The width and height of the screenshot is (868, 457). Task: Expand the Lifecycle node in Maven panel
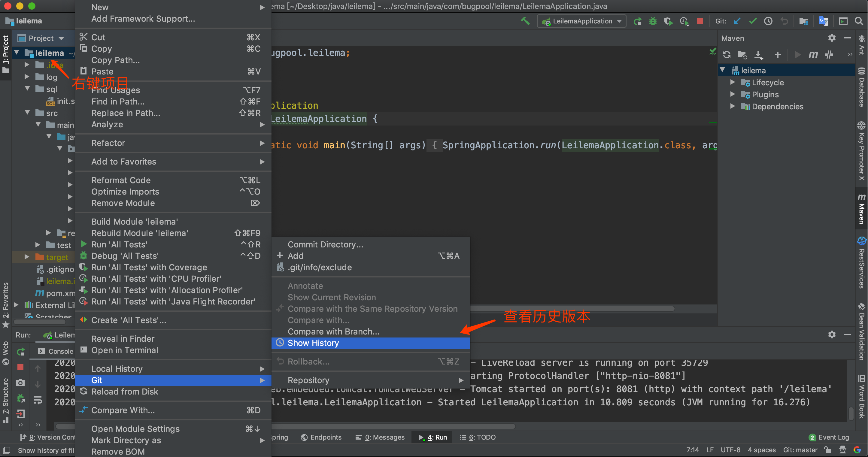click(x=733, y=82)
